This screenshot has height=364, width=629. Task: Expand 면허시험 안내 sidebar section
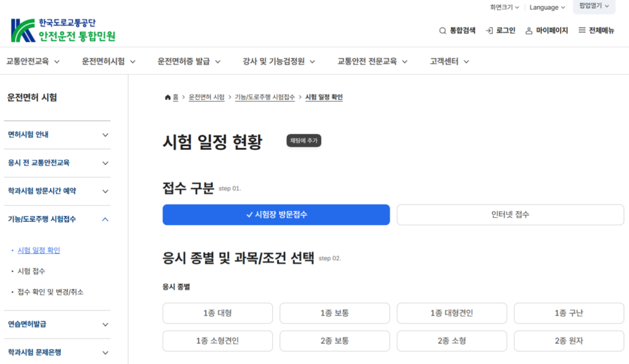coord(57,134)
